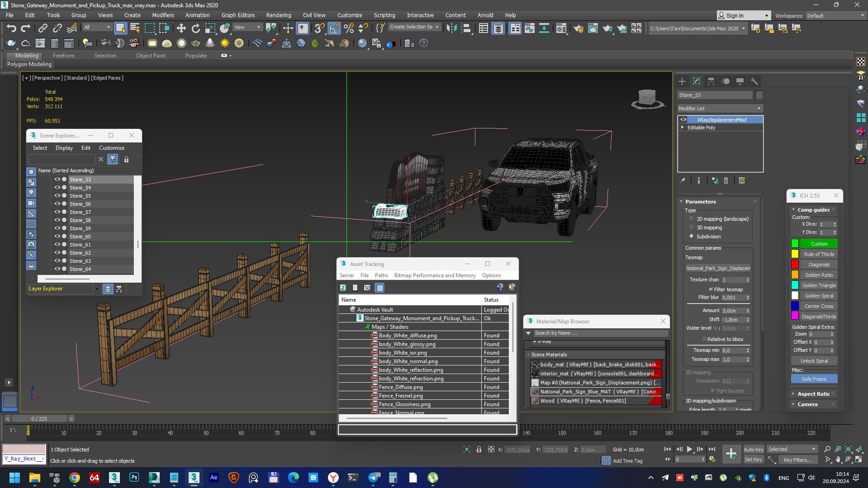Activate the Select Object tool
Screen dimensions: 868x488
(x=120, y=28)
